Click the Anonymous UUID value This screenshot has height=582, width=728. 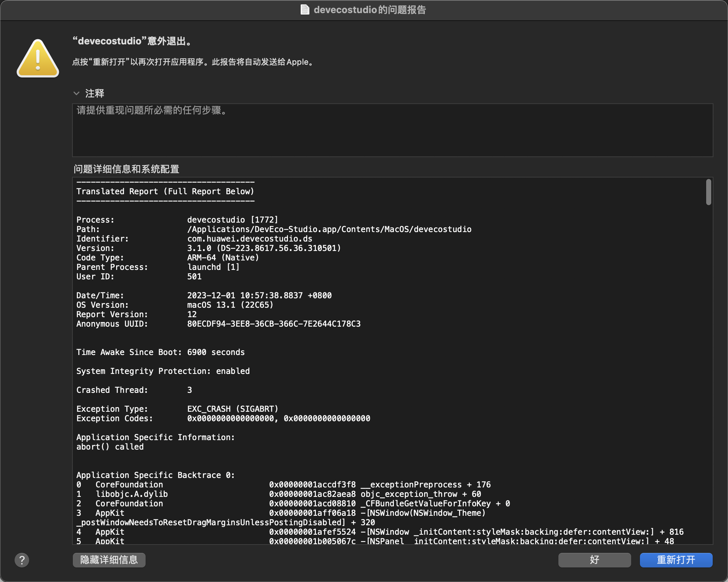(x=274, y=324)
